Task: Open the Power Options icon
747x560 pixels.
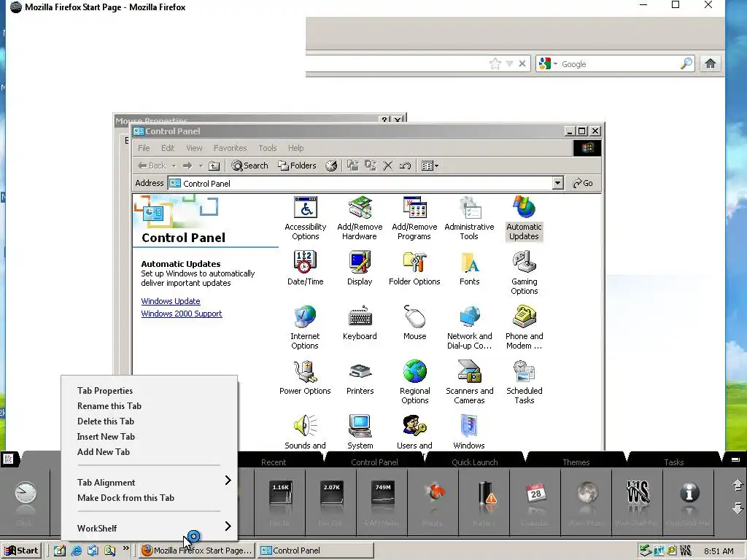Action: click(x=305, y=378)
